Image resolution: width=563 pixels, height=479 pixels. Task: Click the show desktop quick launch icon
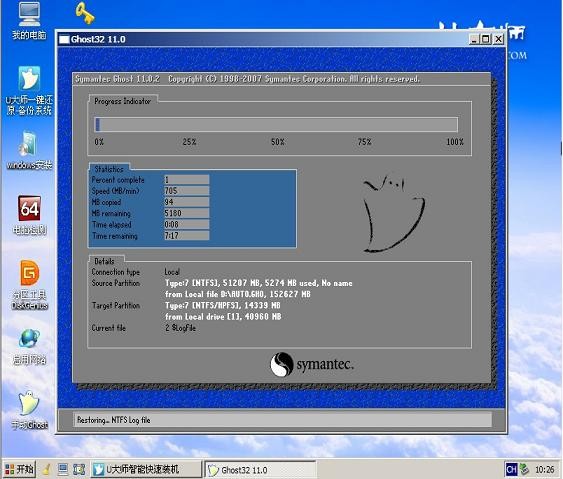tap(63, 469)
